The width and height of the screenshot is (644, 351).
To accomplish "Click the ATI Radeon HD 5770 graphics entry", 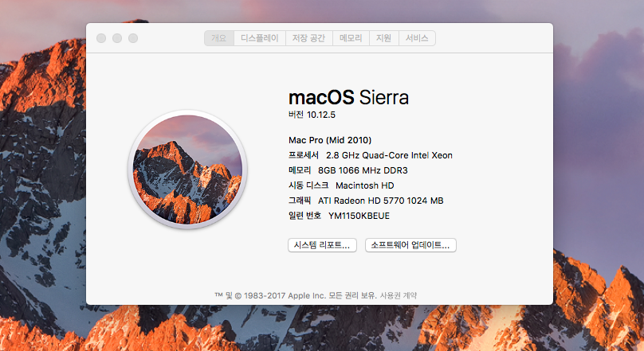I will (x=380, y=201).
